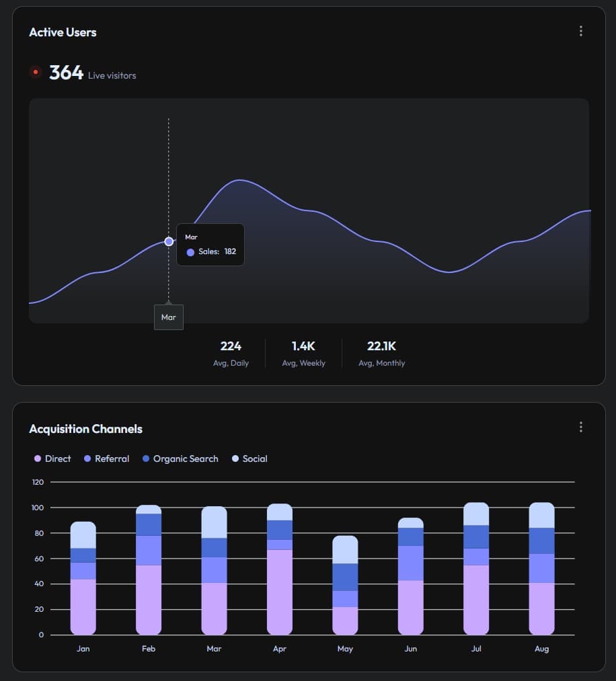Click the 364 live visitors count
The height and width of the screenshot is (681, 616).
pos(66,73)
